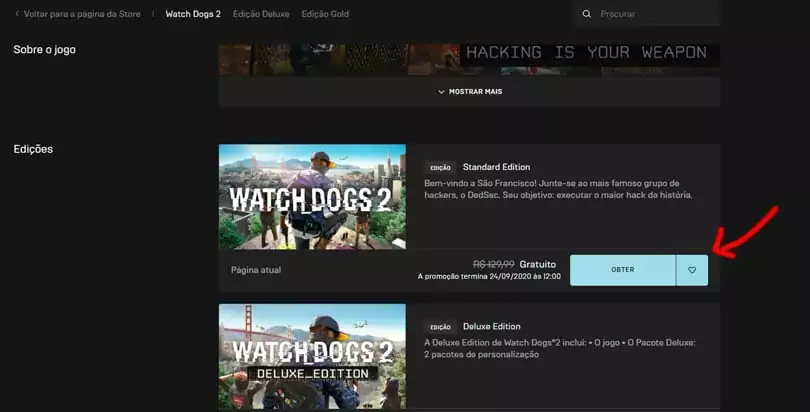The image size is (810, 412).
Task: Click the EDIÇÃO badge on Deluxe Edition
Action: click(440, 327)
